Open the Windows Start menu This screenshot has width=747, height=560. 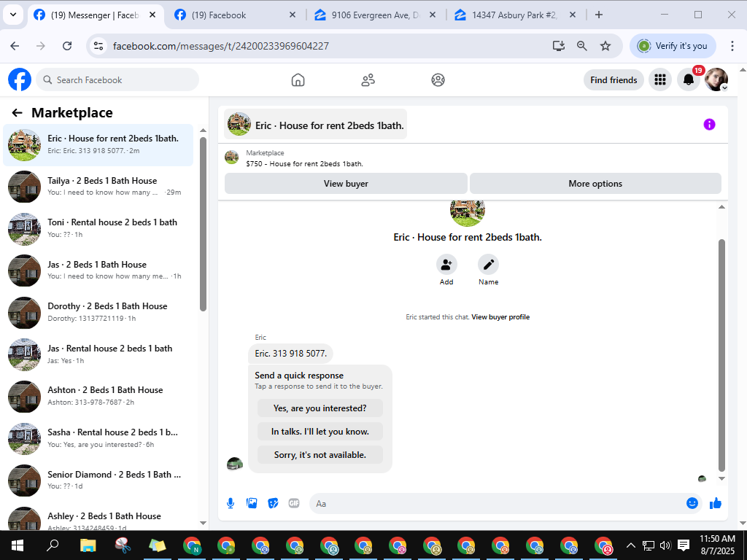pos(18,545)
